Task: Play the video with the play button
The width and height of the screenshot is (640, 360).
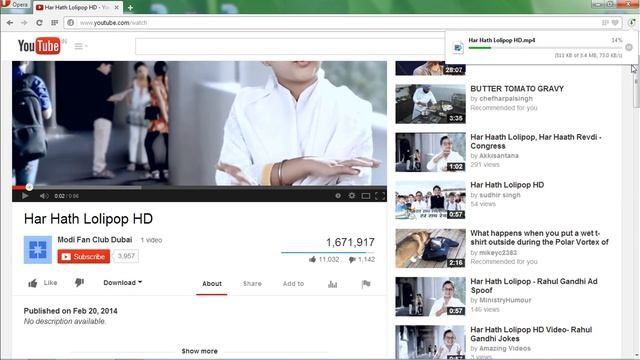Action: (x=25, y=196)
